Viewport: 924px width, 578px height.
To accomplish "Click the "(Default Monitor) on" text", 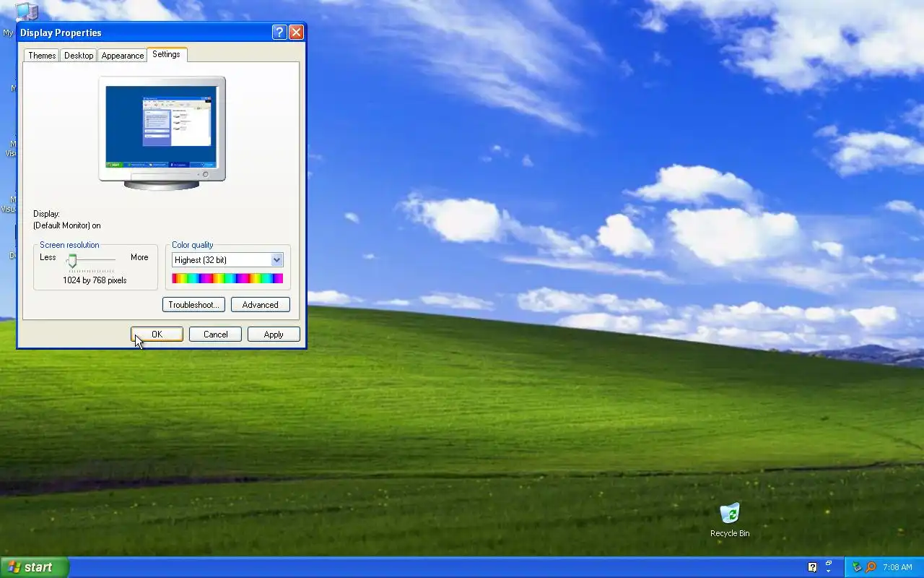I will [67, 225].
